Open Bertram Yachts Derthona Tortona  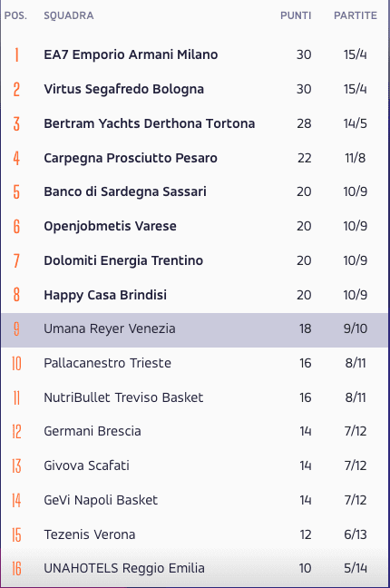[150, 123]
